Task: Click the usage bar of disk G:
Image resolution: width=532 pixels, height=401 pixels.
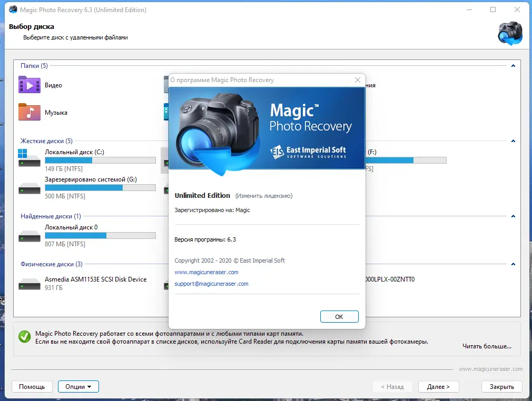Action: pyautogui.click(x=100, y=187)
